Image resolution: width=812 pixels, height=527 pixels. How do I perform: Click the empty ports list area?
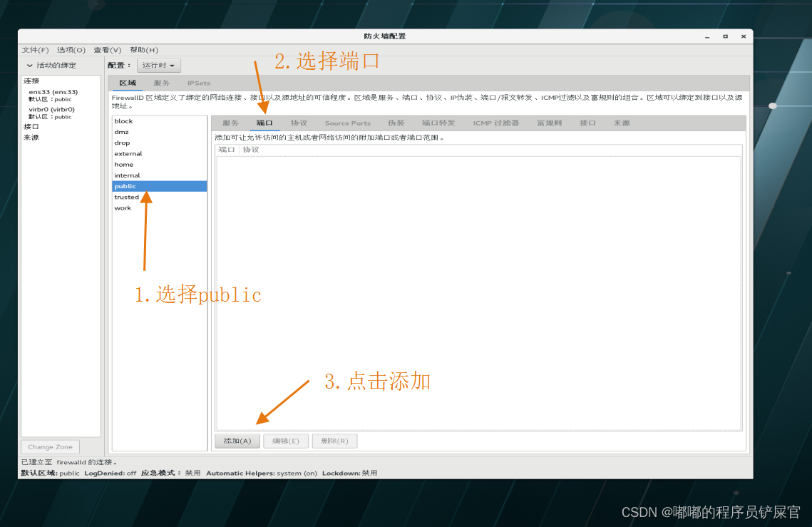tap(479, 293)
